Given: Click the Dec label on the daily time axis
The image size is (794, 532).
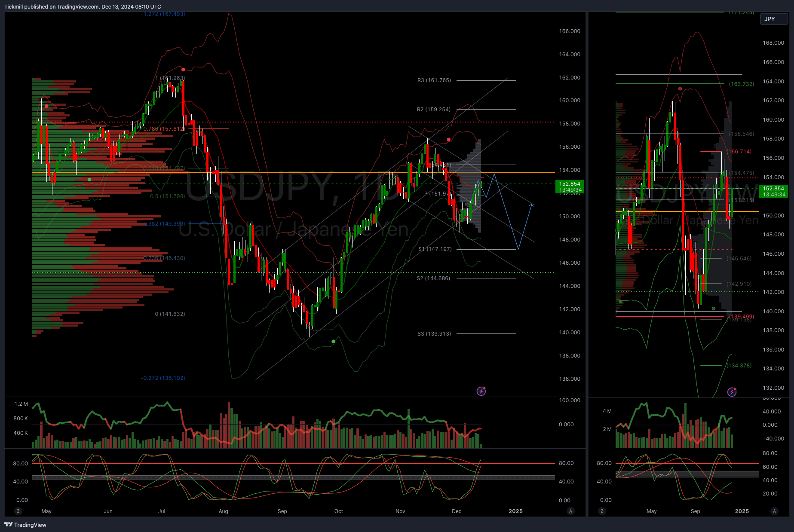Looking at the screenshot, I should point(457,511).
